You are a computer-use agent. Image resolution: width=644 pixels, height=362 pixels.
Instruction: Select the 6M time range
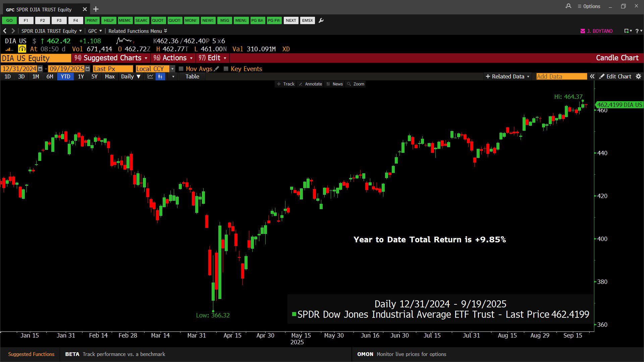pos(50,76)
